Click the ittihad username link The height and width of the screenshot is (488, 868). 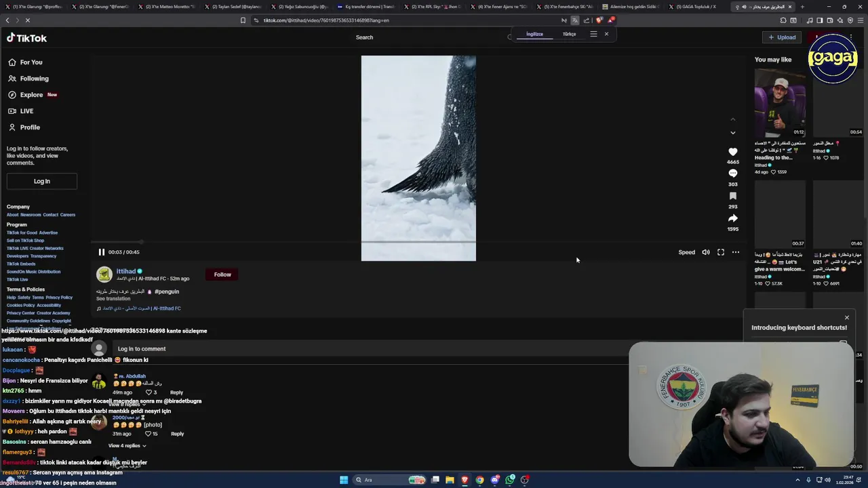pos(126,271)
